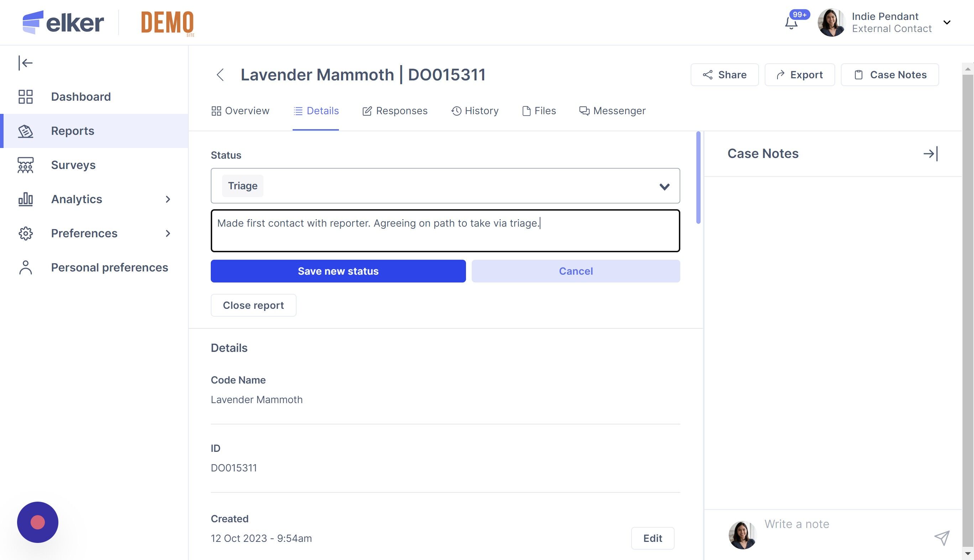Click the details panel vertical scrollbar
974x560 pixels.
[x=698, y=178]
